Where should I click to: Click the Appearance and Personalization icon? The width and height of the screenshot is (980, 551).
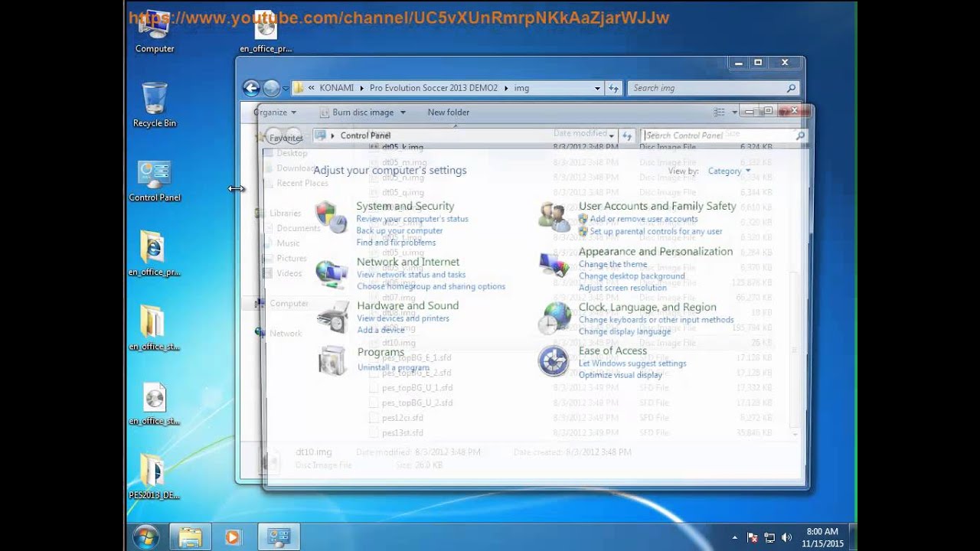point(554,265)
